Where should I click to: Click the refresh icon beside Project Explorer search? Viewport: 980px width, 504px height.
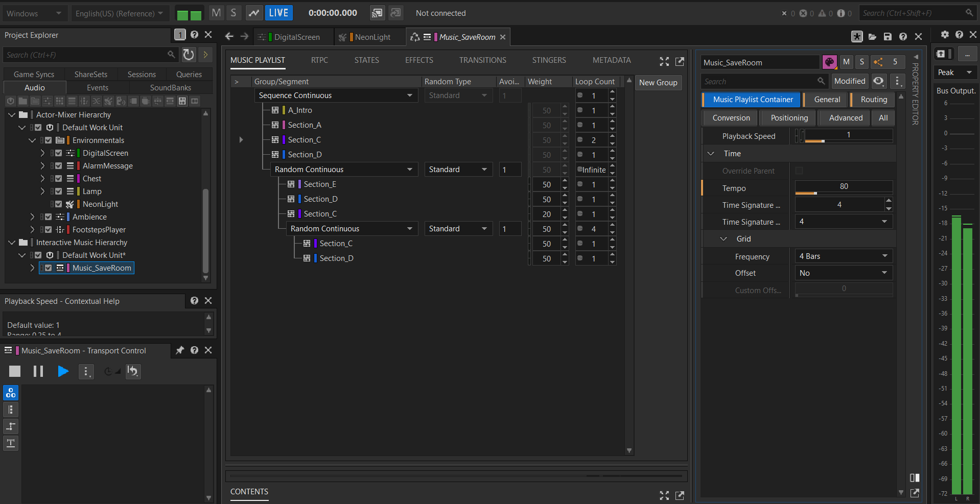point(189,55)
